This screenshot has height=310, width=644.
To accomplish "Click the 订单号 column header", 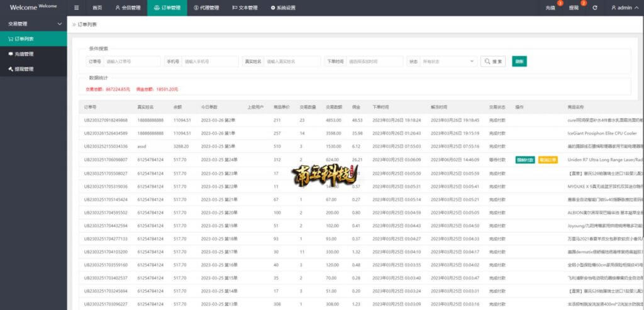I will [90, 107].
